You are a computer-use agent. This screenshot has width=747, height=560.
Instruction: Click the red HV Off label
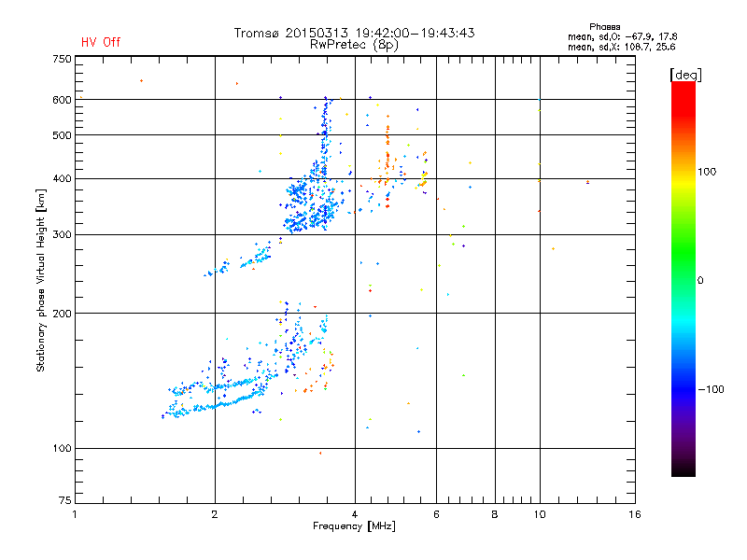[101, 42]
